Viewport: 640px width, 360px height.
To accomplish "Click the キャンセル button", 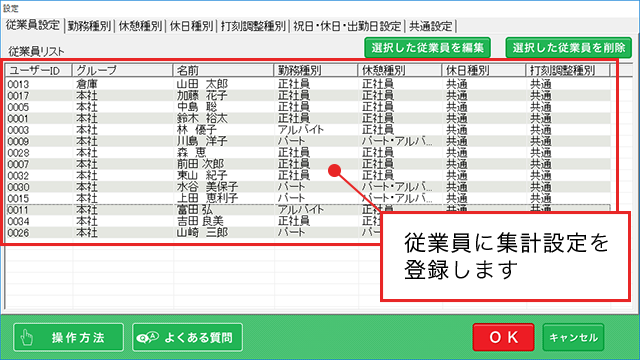I will tap(573, 337).
